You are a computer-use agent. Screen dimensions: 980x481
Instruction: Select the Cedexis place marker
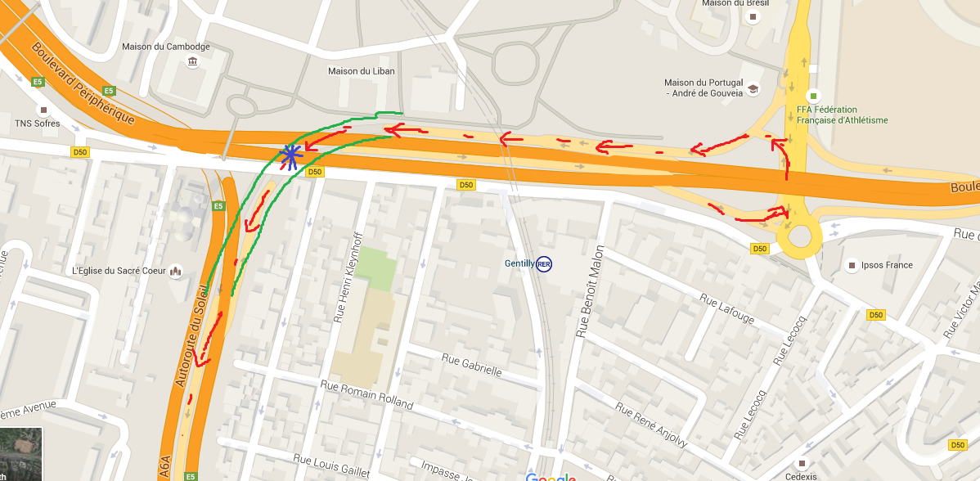coord(802,464)
